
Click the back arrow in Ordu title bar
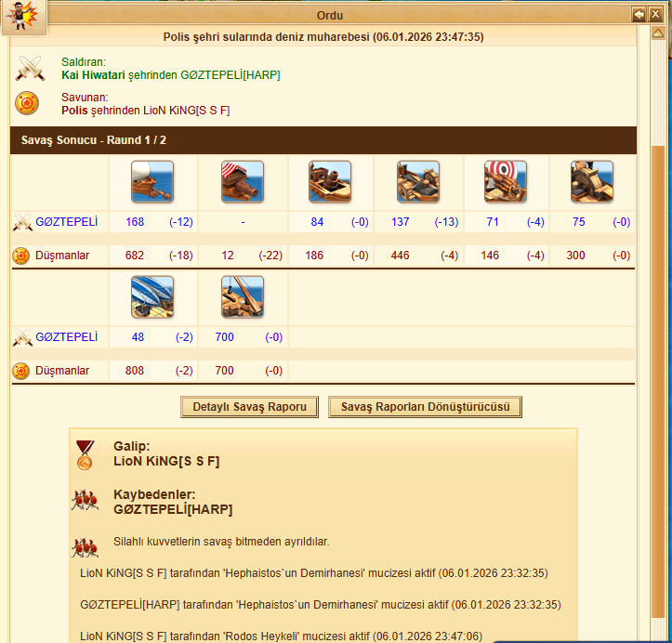point(639,15)
